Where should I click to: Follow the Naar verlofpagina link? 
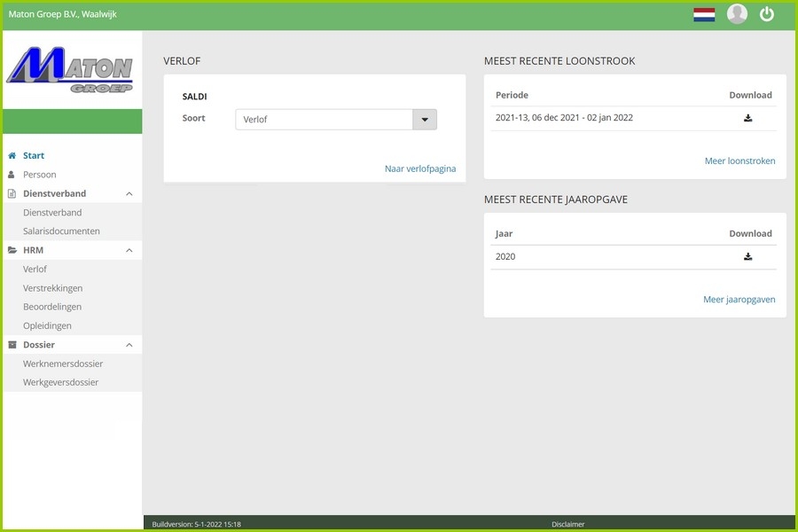pyautogui.click(x=419, y=168)
